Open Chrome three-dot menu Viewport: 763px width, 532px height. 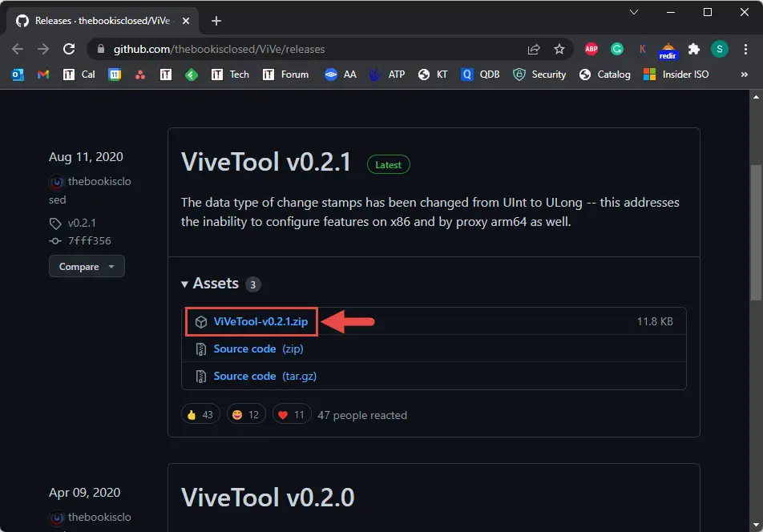click(x=745, y=49)
